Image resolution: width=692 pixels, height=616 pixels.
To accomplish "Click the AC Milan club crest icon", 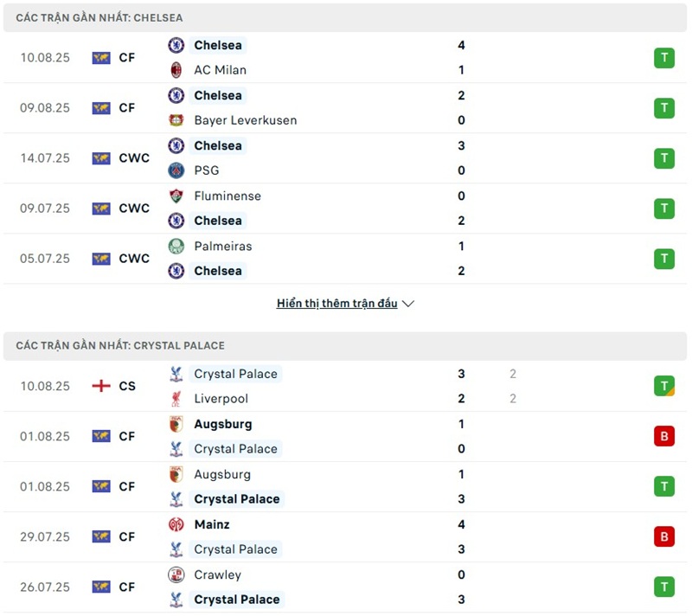I will [176, 70].
